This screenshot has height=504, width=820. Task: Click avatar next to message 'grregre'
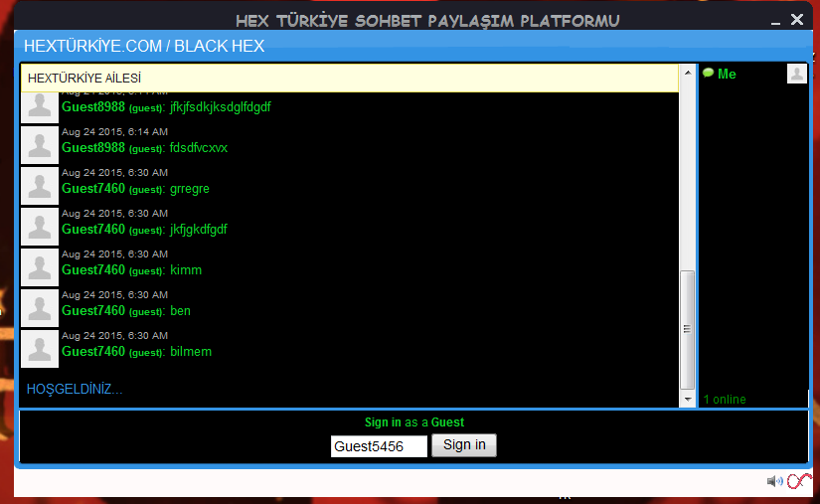tap(40, 186)
